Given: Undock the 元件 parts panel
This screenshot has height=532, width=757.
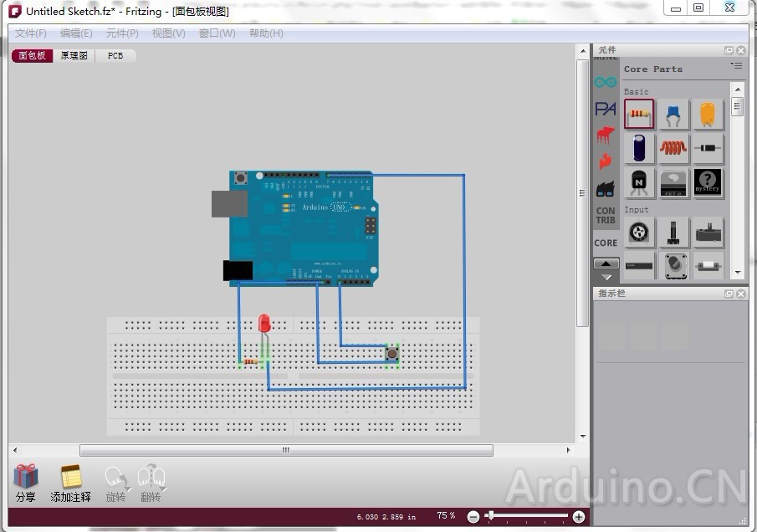Looking at the screenshot, I should [729, 50].
